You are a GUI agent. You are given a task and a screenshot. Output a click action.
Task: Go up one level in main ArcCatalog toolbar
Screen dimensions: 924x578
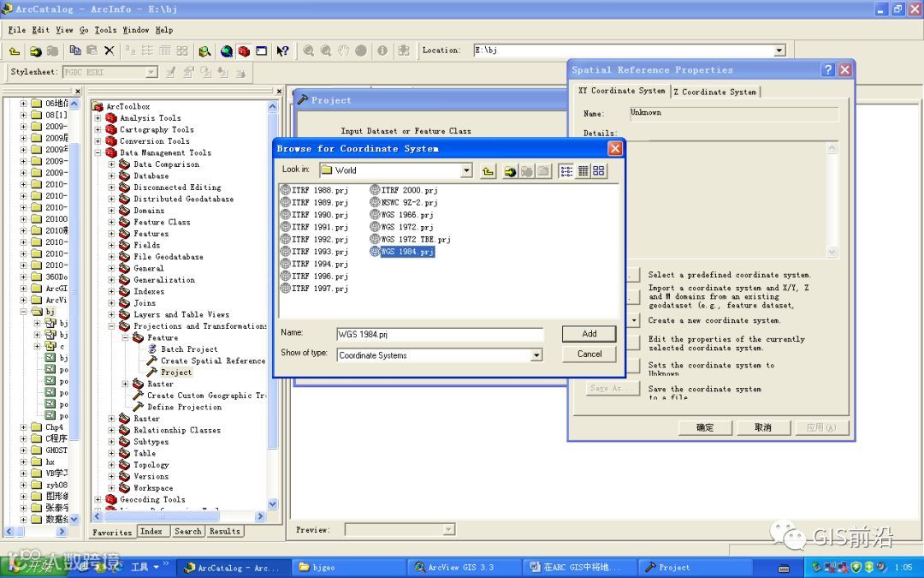click(x=15, y=51)
